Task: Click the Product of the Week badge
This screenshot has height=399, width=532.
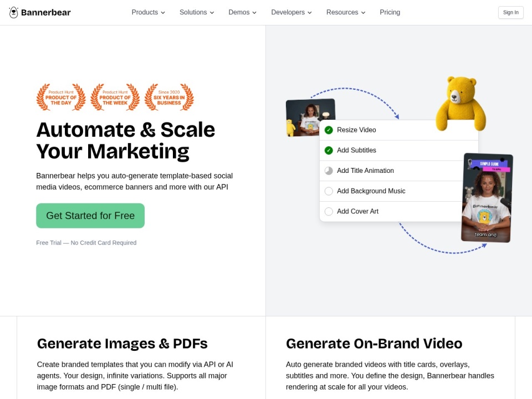Action: [115, 98]
